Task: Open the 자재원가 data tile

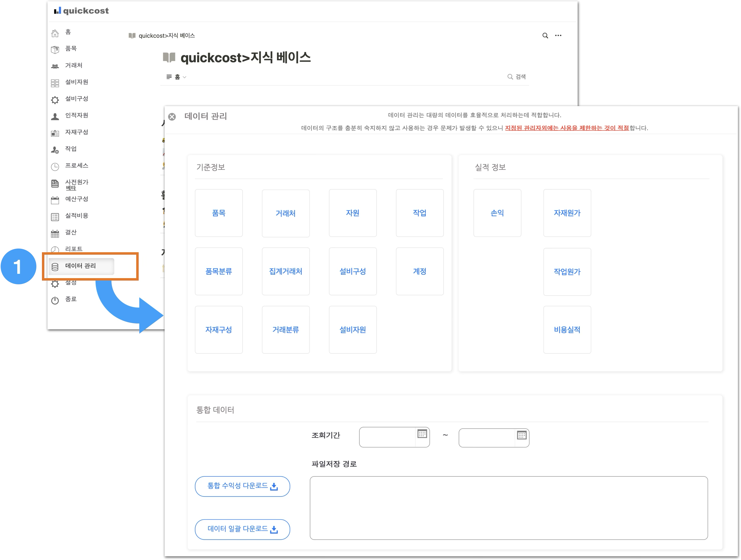Action: [567, 213]
